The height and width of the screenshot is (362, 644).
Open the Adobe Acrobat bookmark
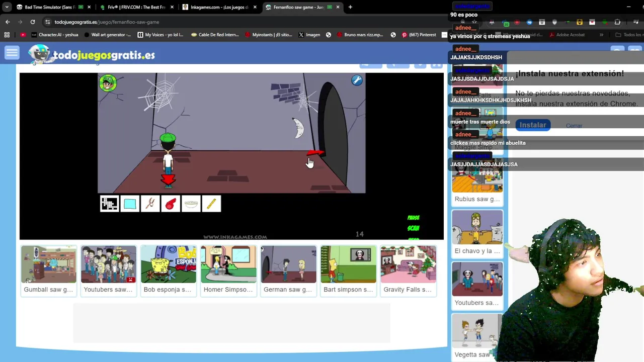coord(567,35)
